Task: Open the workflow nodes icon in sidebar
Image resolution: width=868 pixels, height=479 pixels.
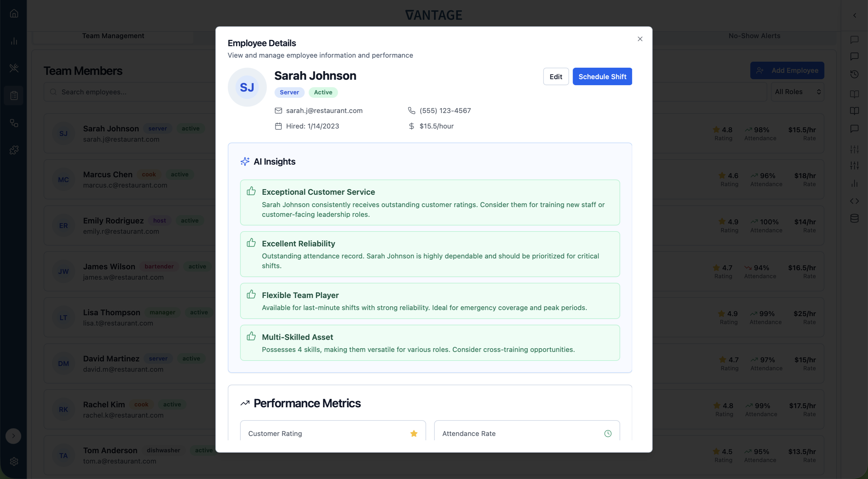Action: (14, 123)
